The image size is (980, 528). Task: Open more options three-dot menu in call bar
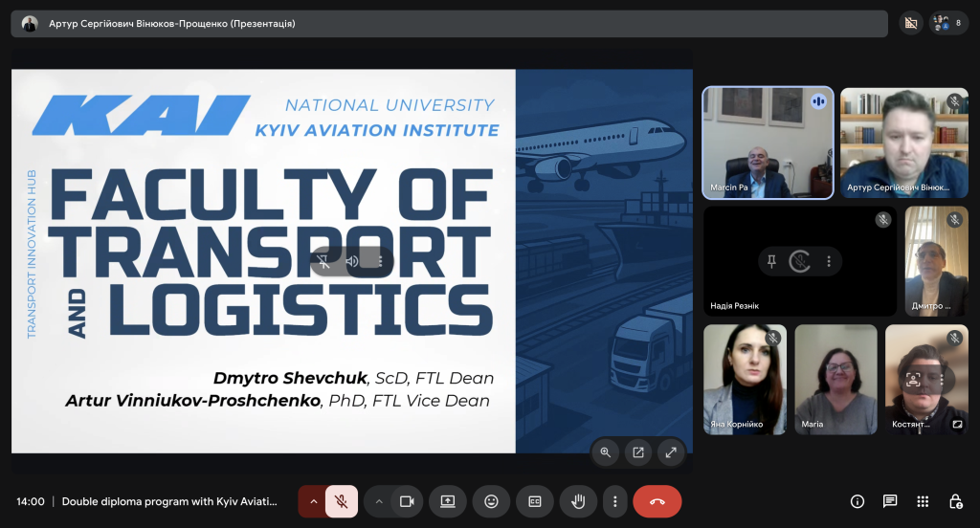click(615, 501)
